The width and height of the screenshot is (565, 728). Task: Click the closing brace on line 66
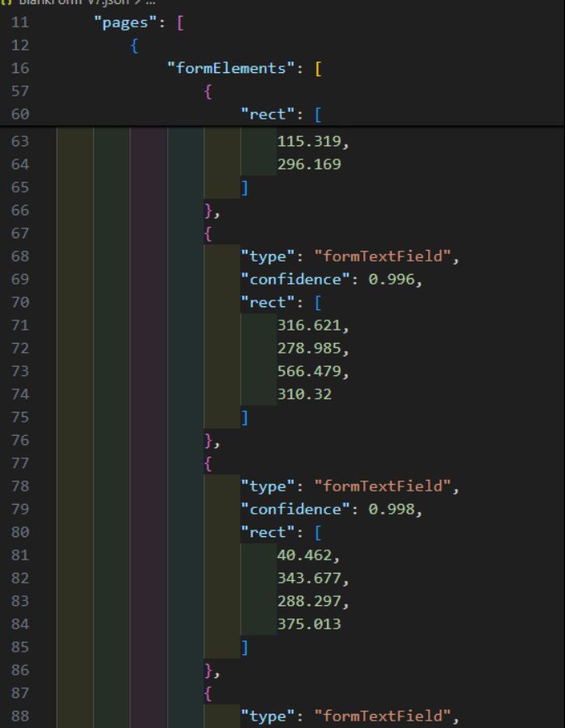click(207, 210)
